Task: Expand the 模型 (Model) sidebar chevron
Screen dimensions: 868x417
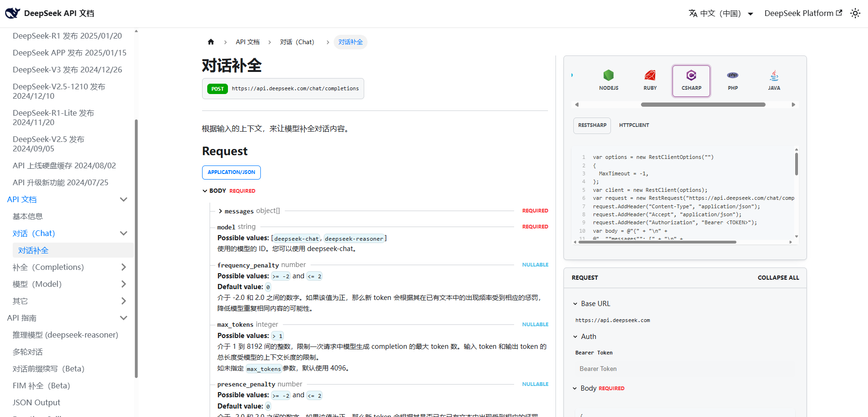Action: pyautogui.click(x=124, y=284)
